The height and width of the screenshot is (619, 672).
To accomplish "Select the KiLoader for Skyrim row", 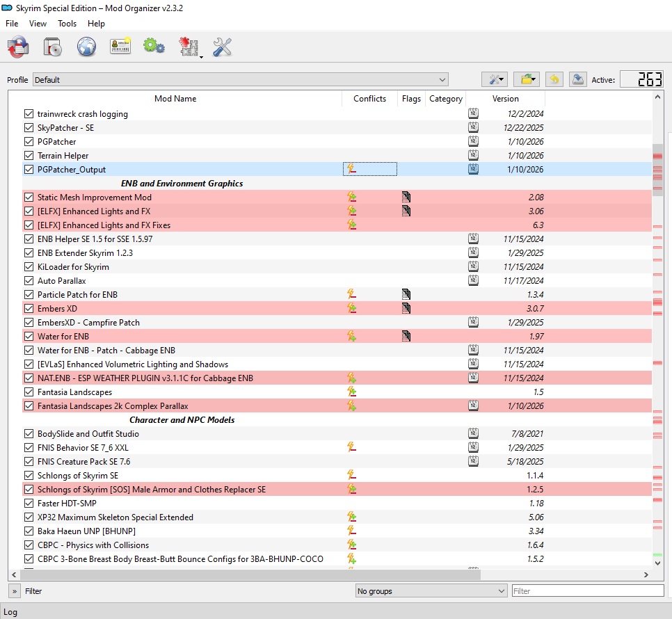I will [x=337, y=267].
